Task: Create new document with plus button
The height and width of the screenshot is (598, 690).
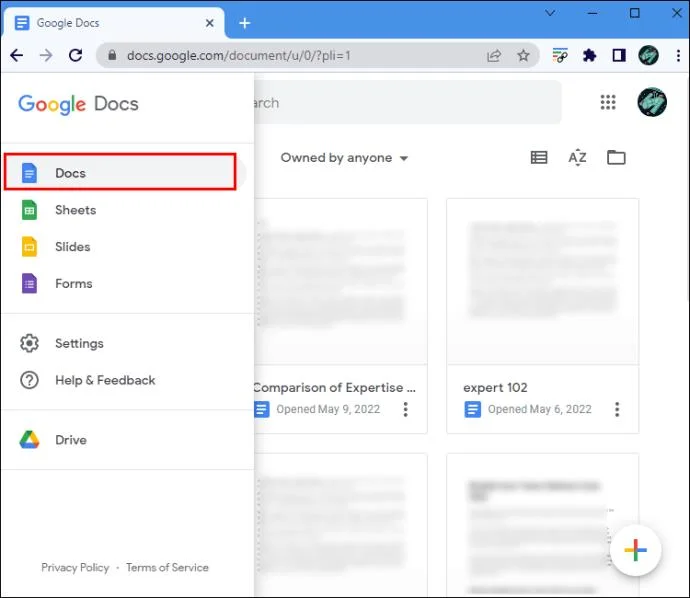Action: (x=635, y=550)
